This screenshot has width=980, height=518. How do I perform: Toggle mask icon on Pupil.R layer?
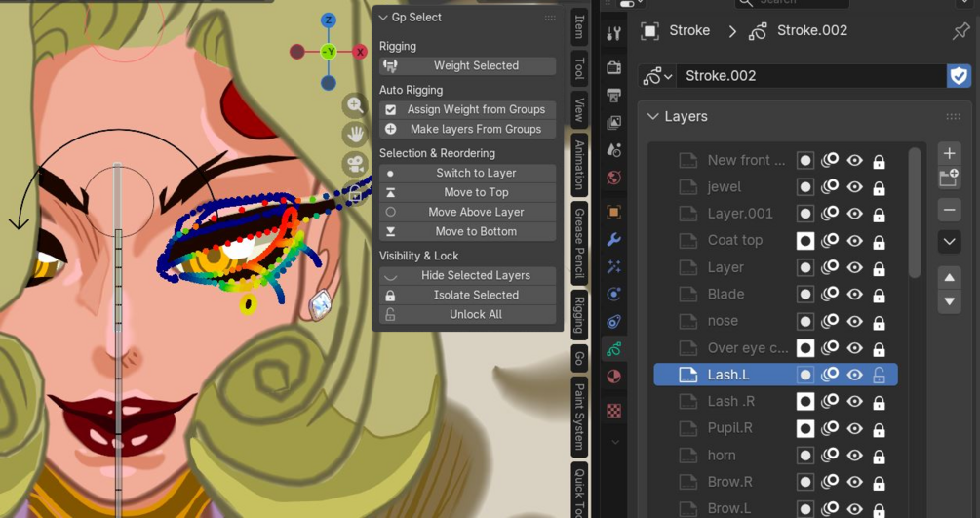pyautogui.click(x=805, y=428)
